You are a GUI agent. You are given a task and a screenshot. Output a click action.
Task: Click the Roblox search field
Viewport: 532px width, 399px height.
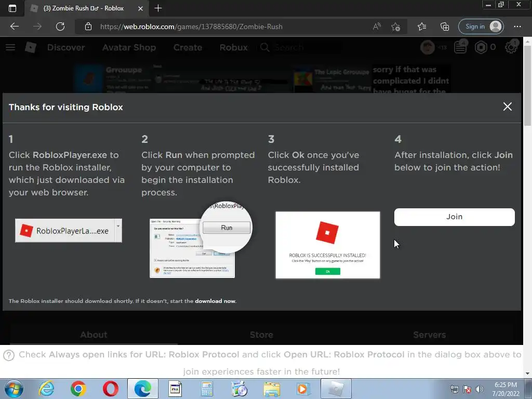[300, 47]
